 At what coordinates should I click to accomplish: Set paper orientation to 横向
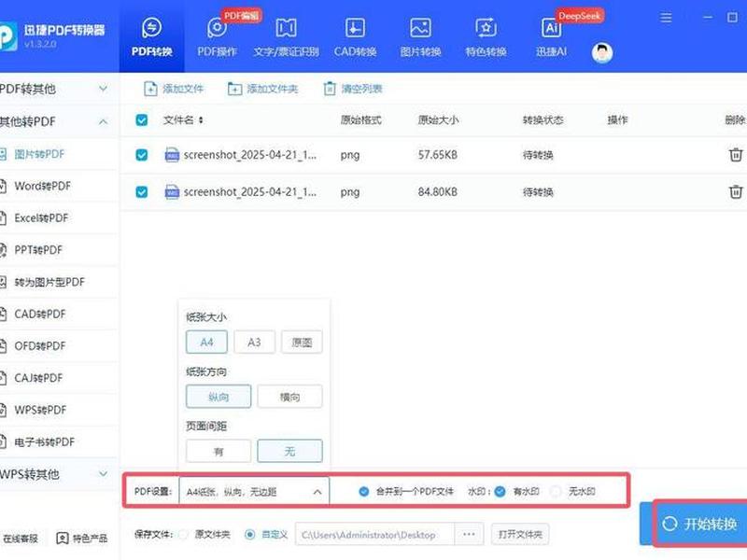tap(289, 396)
